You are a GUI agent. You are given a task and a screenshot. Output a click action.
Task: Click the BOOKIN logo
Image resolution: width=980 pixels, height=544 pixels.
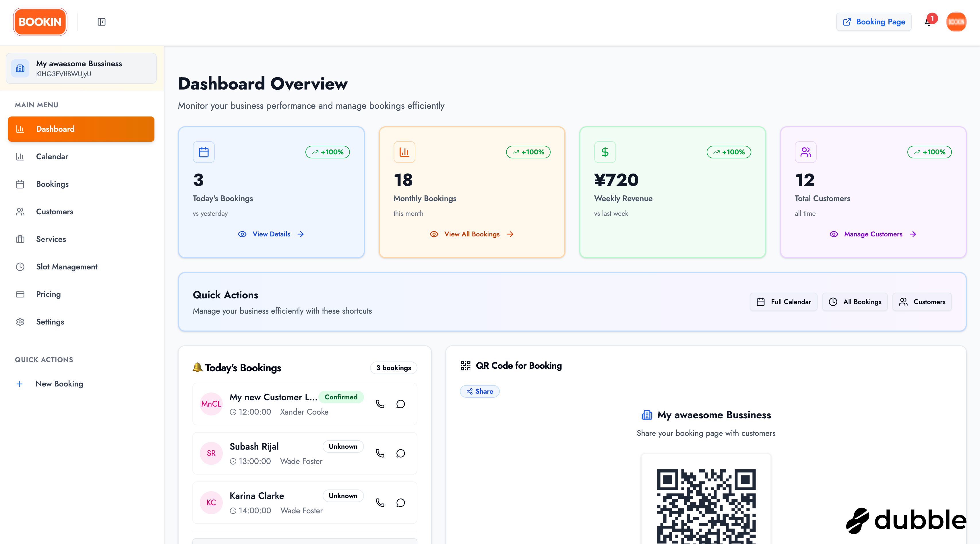click(40, 22)
